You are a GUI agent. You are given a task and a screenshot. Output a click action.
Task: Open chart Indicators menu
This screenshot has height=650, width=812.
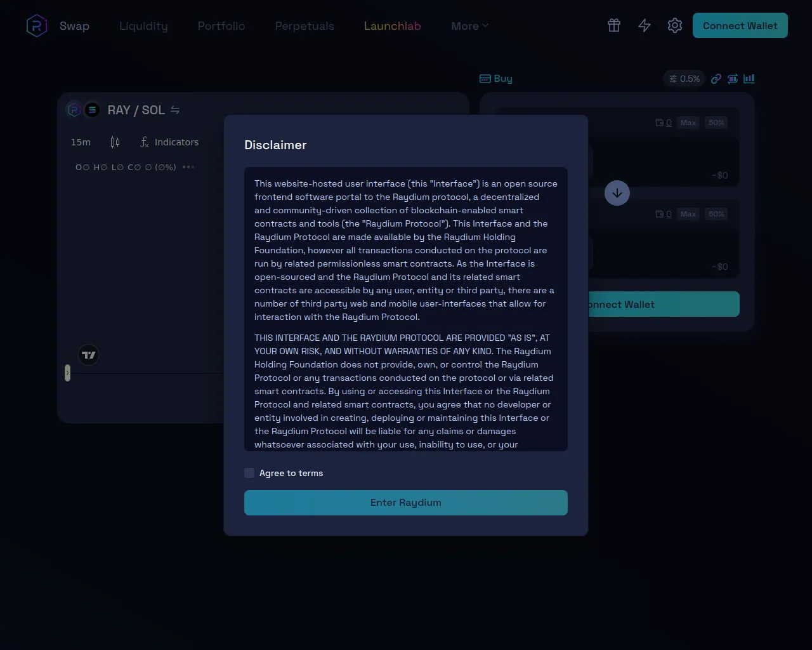click(169, 142)
